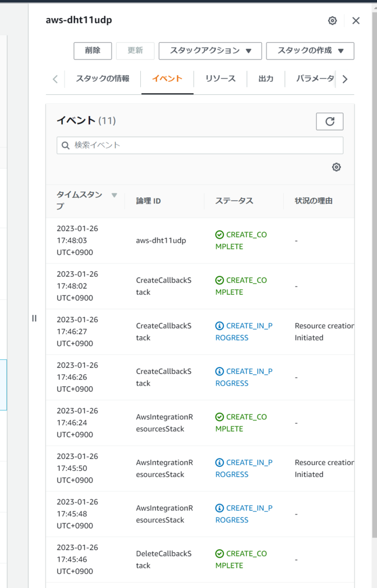Select the スタックの情報 tab
Viewport: 377px width, 588px height.
(x=104, y=79)
